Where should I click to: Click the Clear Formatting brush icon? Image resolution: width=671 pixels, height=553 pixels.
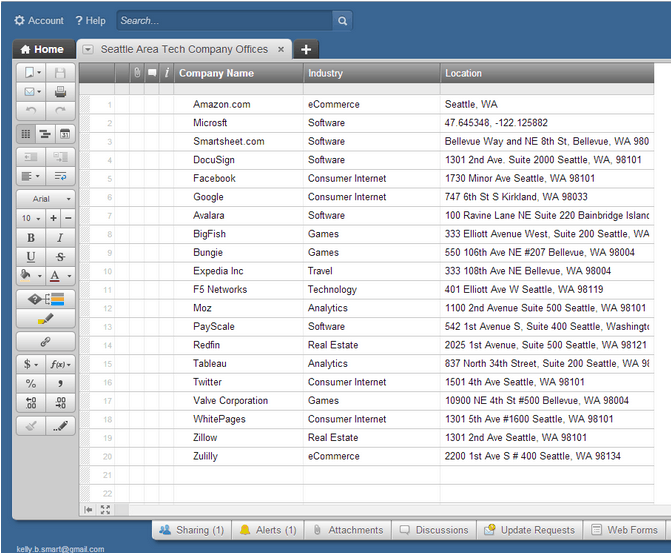coord(31,426)
